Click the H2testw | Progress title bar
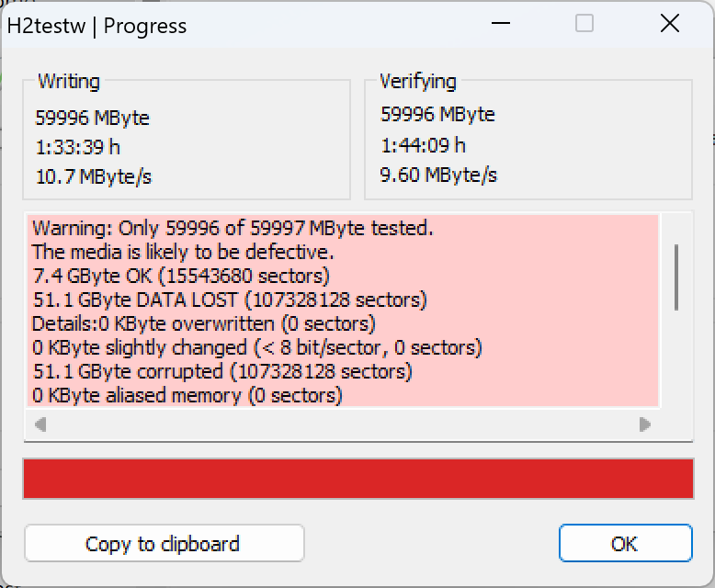This screenshot has height=588, width=715. pyautogui.click(x=276, y=25)
